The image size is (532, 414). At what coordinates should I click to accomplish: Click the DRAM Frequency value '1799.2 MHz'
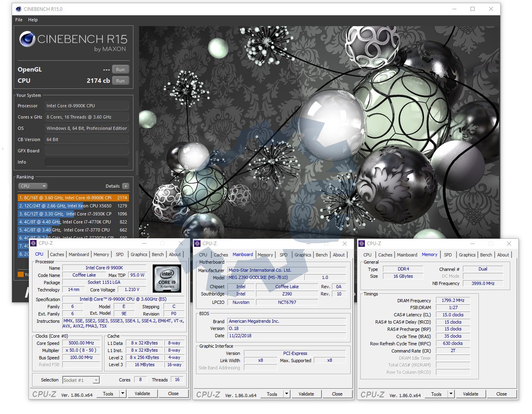coord(453,301)
